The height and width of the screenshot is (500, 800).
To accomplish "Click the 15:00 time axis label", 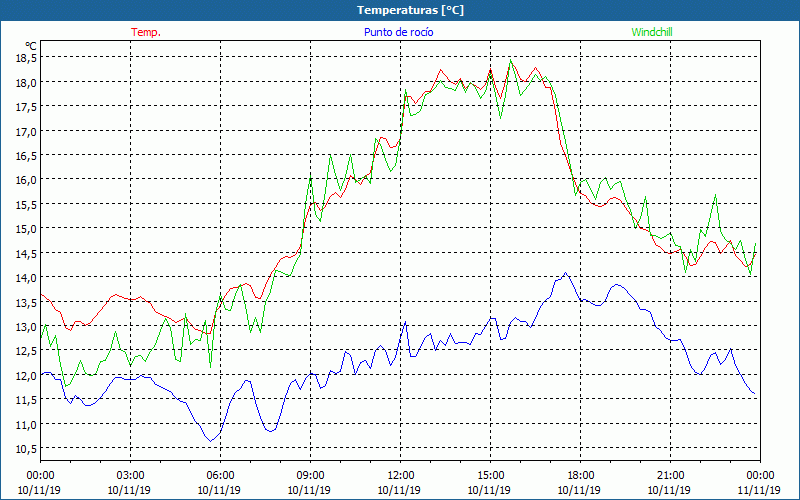I will tap(490, 476).
